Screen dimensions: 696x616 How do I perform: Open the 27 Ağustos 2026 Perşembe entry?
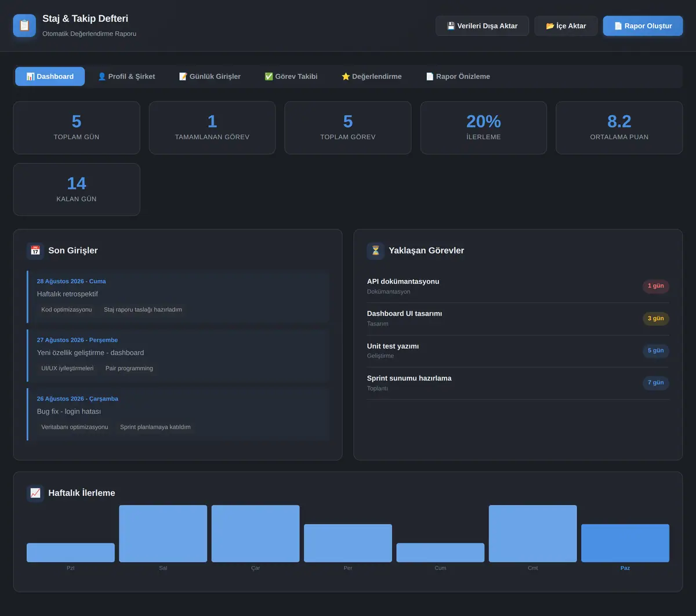coord(178,355)
